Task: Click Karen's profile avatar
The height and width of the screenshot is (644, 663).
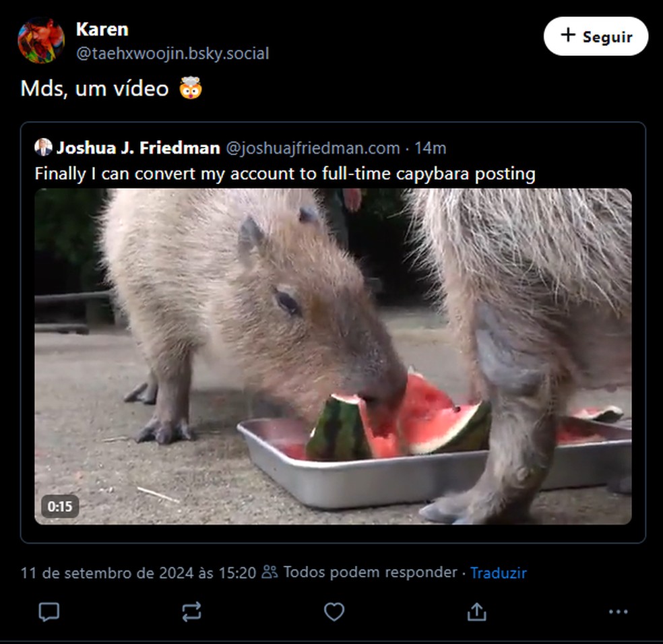Action: [x=41, y=40]
